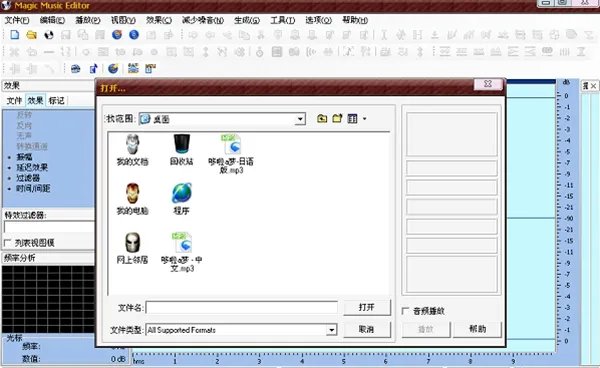Image resolution: width=600 pixels, height=368 pixels.
Task: Expand the 过滤器 effects tree item
Action: (x=28, y=178)
